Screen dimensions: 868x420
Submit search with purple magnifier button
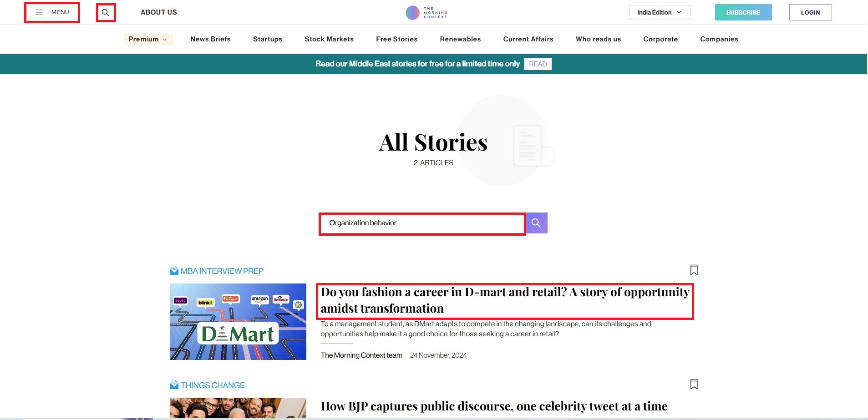[x=536, y=223]
